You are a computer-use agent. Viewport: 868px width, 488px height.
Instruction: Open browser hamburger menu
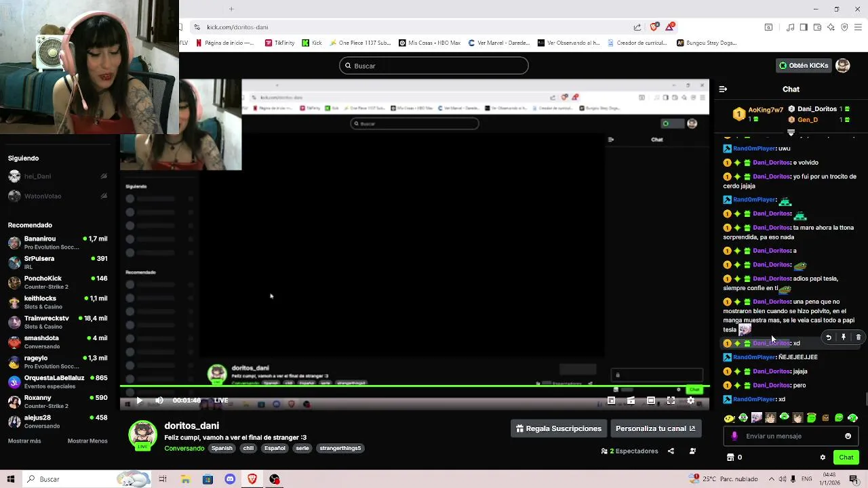pos(858,27)
